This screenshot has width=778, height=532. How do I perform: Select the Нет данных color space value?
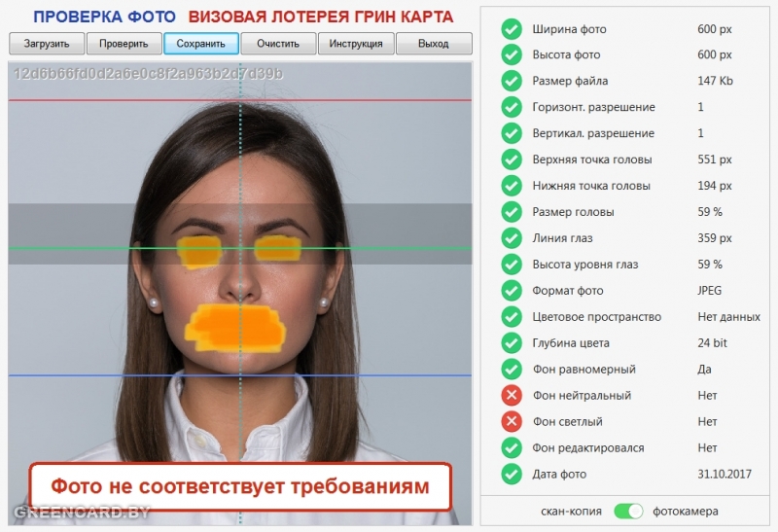pyautogui.click(x=728, y=317)
